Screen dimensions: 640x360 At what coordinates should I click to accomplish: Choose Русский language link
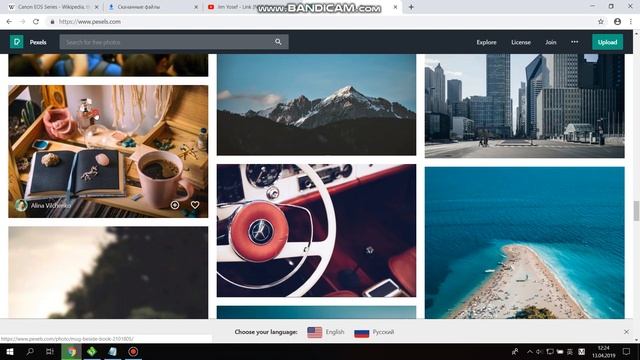point(383,332)
